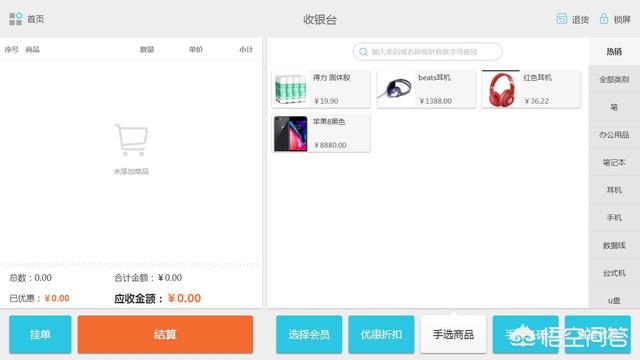
Task: Click the 小计 column header
Action: click(x=246, y=49)
